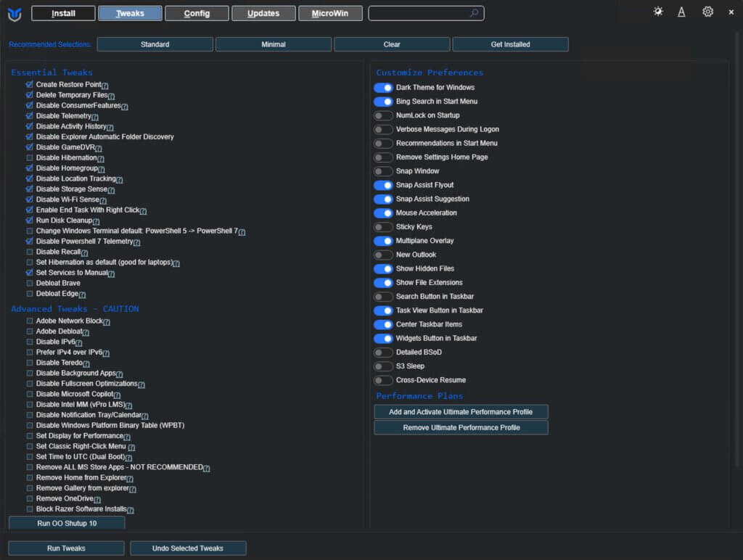
Task: Open help icon beside Disable GameDVR
Action: tap(99, 148)
